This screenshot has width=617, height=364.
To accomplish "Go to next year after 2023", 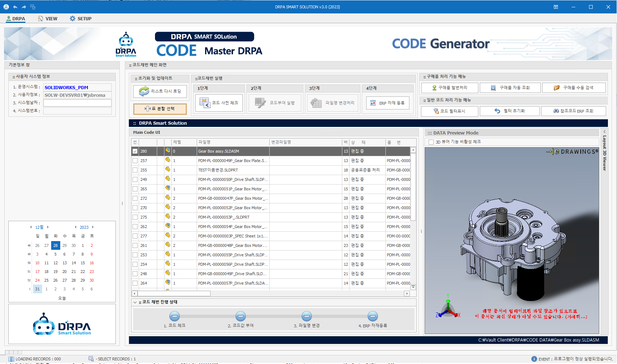I will [x=93, y=227].
